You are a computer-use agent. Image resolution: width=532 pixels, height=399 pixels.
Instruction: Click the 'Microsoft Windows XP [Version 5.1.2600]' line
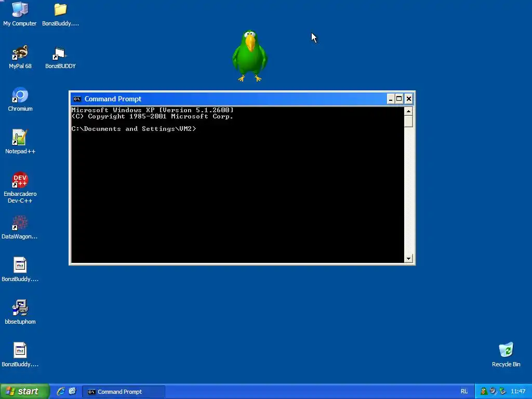152,110
